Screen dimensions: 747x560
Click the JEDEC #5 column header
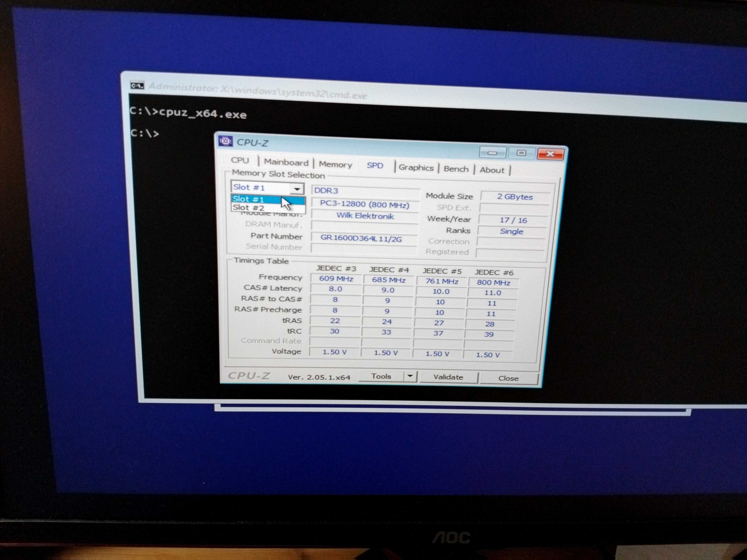coord(442,271)
